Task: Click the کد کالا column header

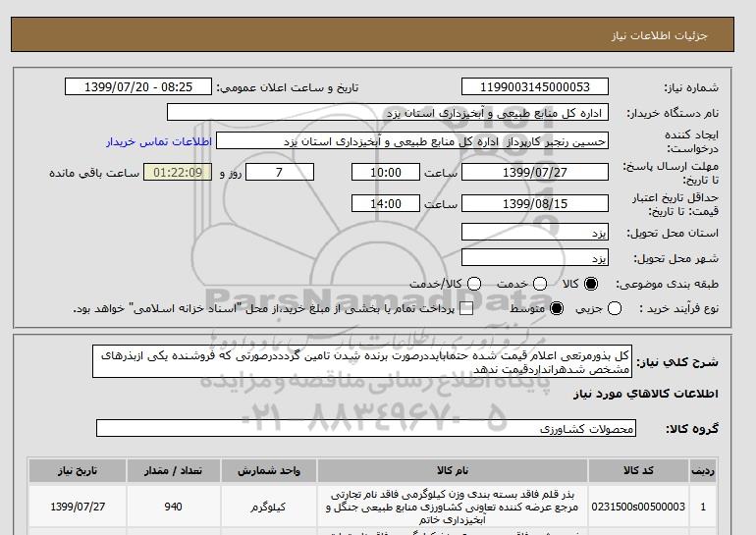Action: click(638, 470)
